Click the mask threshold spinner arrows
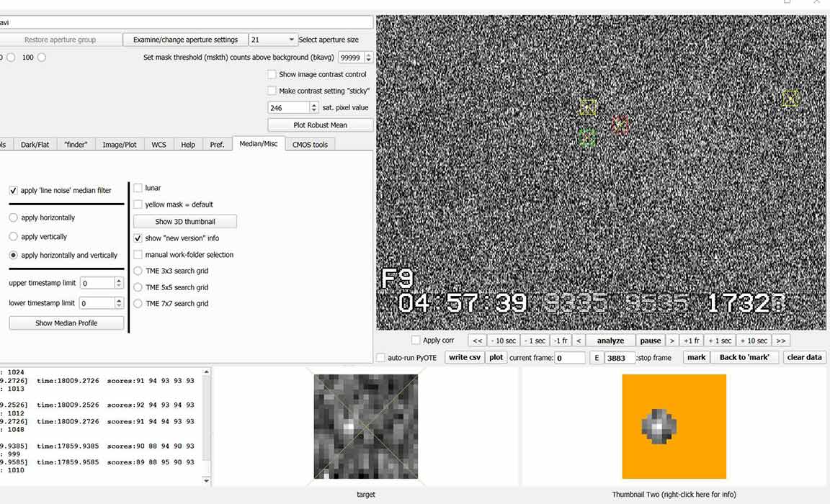Image resolution: width=830 pixels, height=504 pixels. [369, 58]
